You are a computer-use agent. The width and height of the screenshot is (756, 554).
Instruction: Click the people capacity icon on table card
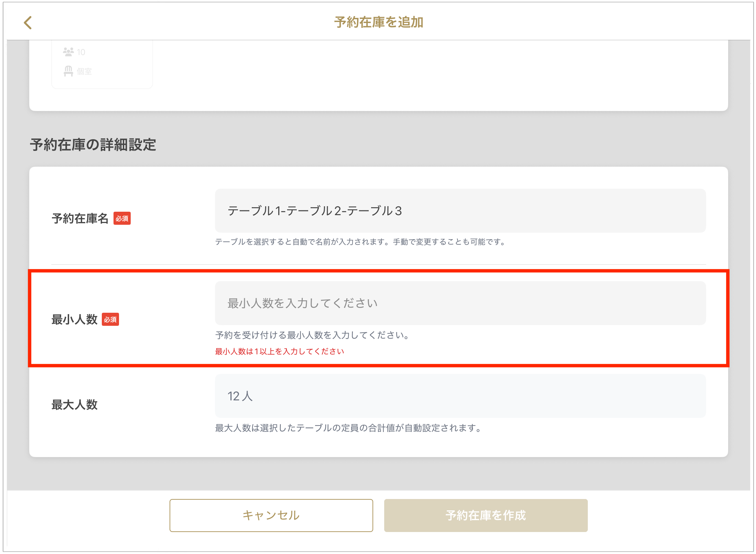tap(68, 52)
